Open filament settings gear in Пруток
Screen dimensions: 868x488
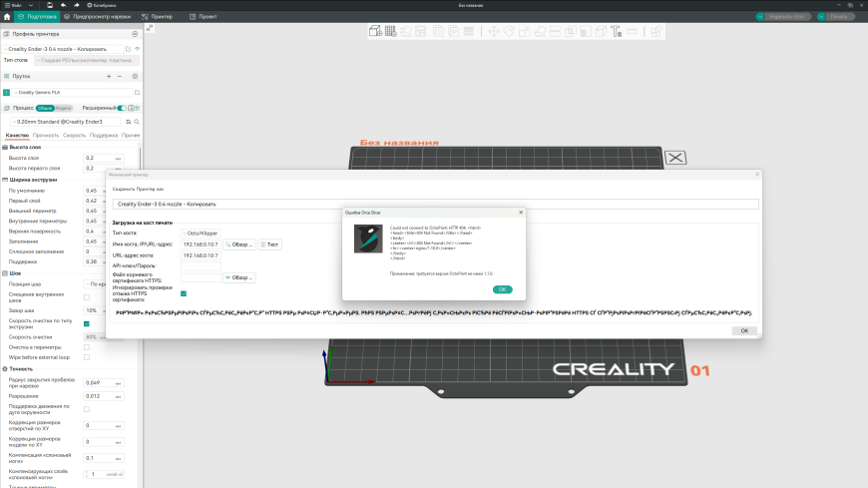coord(135,77)
